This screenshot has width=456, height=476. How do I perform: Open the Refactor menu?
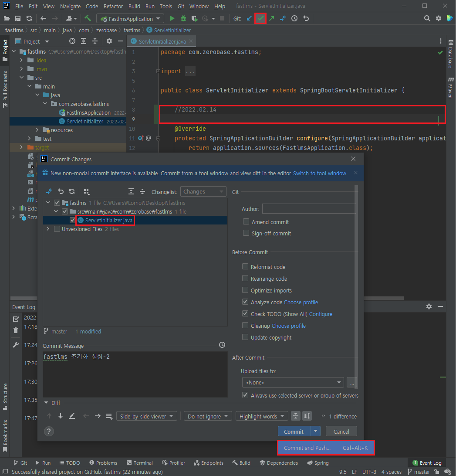[113, 6]
